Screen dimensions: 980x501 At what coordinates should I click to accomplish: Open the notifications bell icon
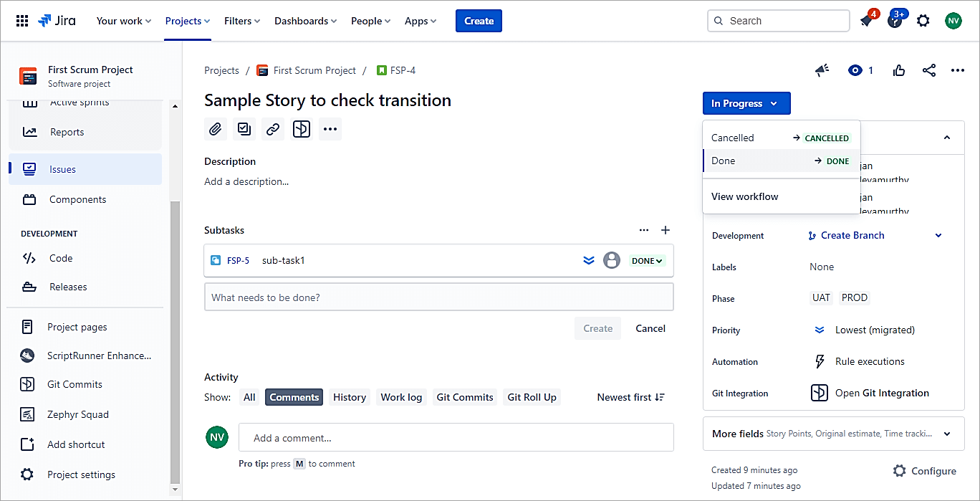tap(866, 22)
